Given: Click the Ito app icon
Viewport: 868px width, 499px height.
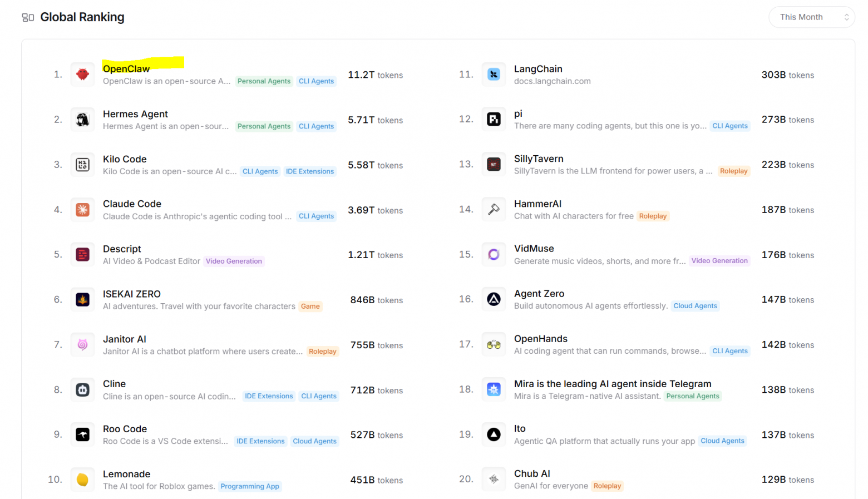Looking at the screenshot, I should [x=494, y=434].
